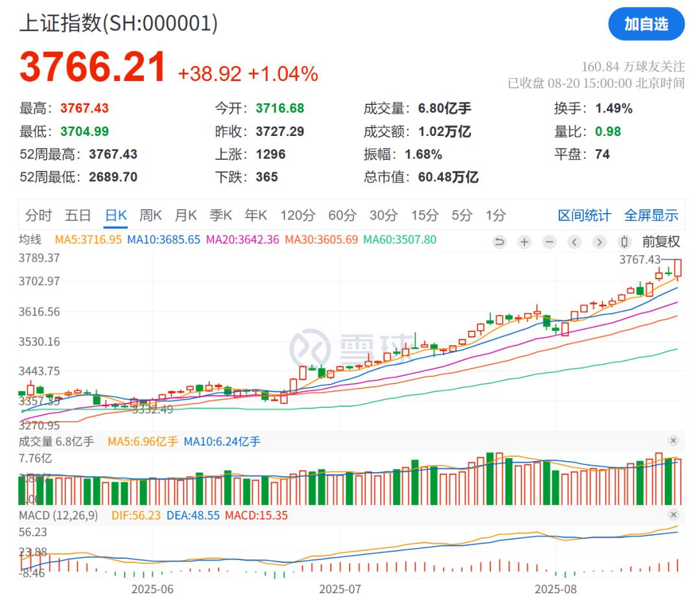700x601 pixels.
Task: Click the current price 3766.21
Action: [93, 67]
